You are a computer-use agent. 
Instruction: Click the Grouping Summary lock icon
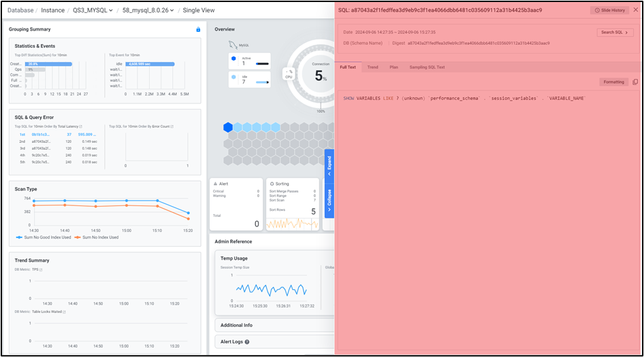[198, 29]
